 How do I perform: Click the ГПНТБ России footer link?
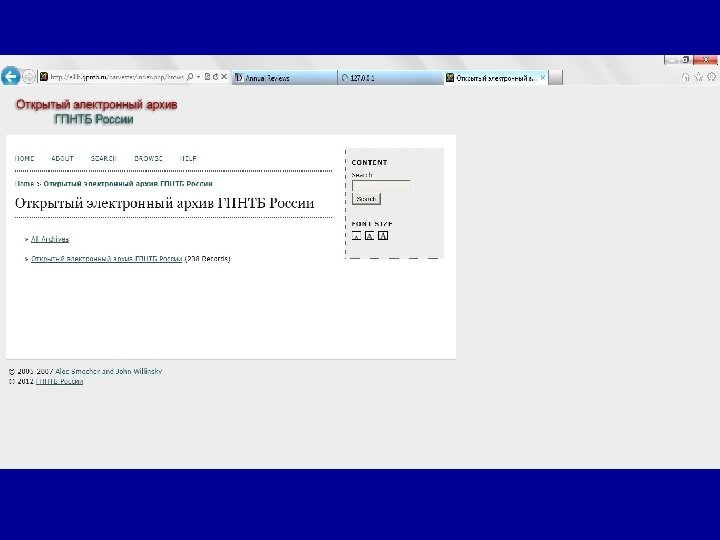point(59,381)
